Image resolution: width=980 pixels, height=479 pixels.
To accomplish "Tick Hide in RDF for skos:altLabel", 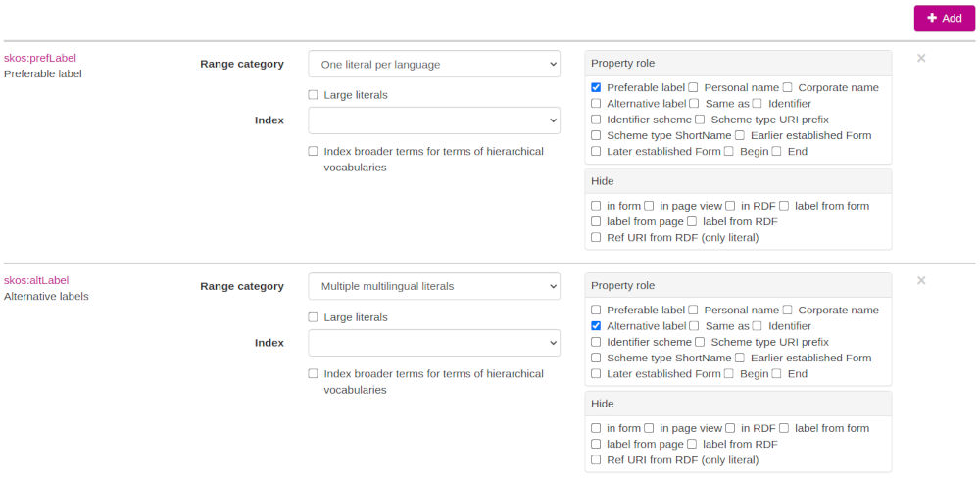I will [730, 428].
